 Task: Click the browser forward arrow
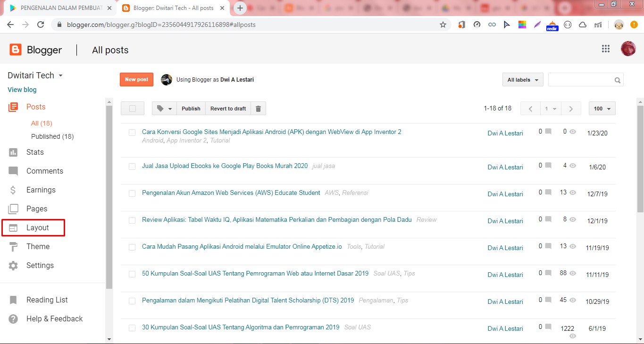[x=25, y=25]
